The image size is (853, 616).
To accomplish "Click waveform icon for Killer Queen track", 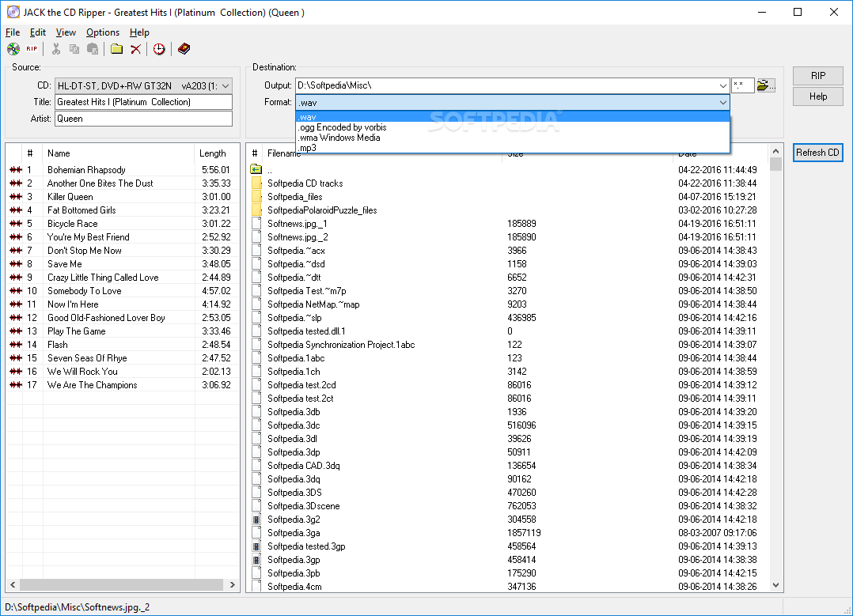I will click(16, 197).
